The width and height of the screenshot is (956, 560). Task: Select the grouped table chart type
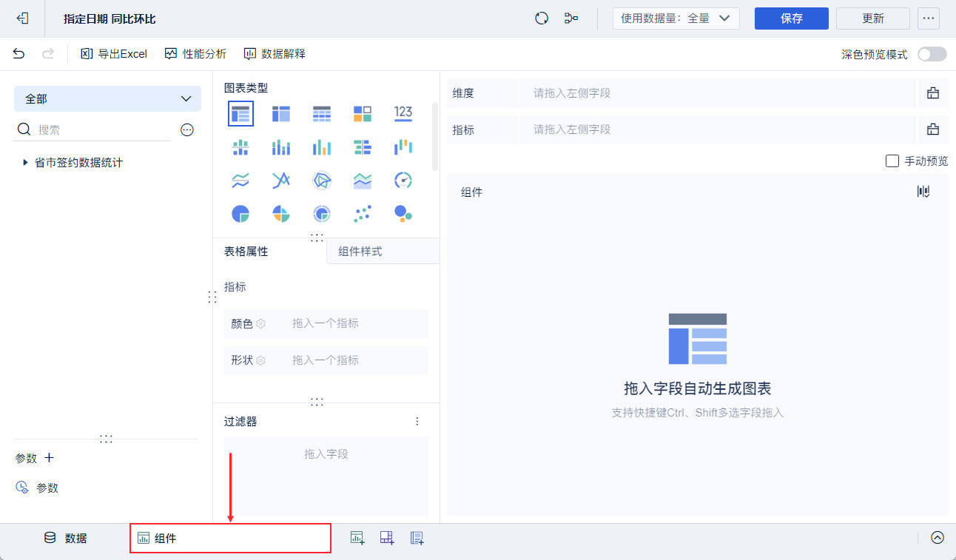click(240, 113)
